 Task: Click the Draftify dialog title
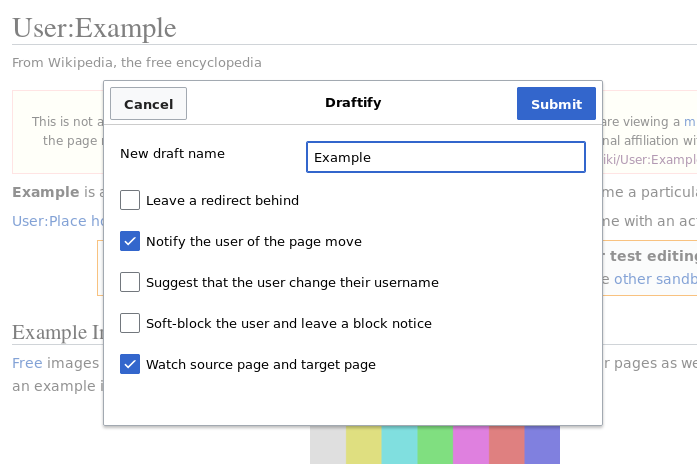coord(353,103)
